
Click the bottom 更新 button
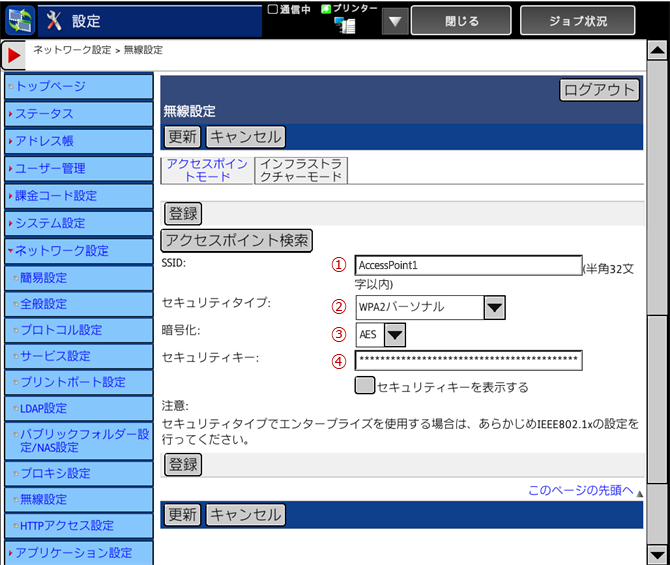[182, 515]
